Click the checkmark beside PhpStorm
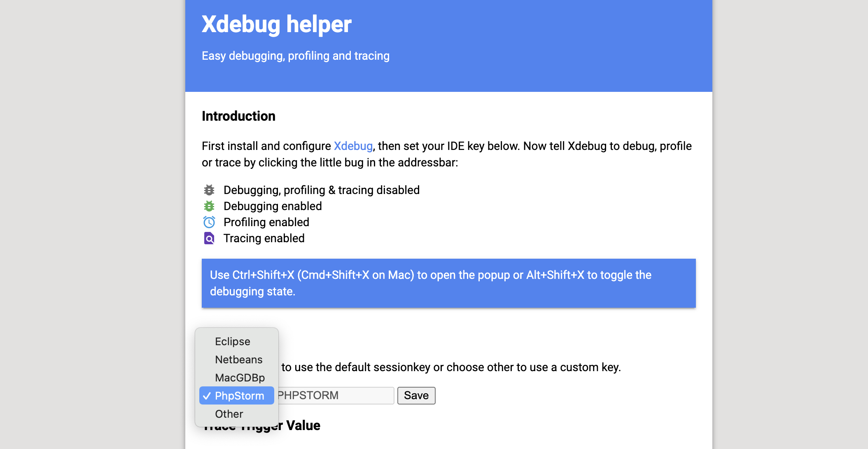The image size is (868, 449). [x=208, y=395]
